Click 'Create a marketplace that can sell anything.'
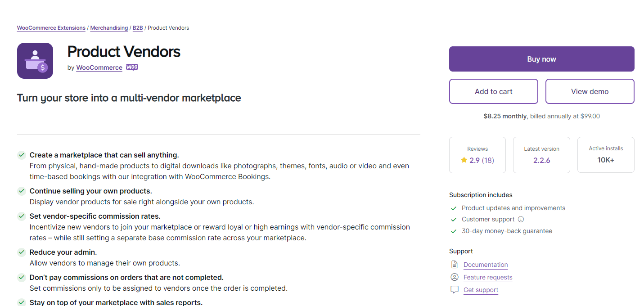644x306 pixels. click(104, 155)
